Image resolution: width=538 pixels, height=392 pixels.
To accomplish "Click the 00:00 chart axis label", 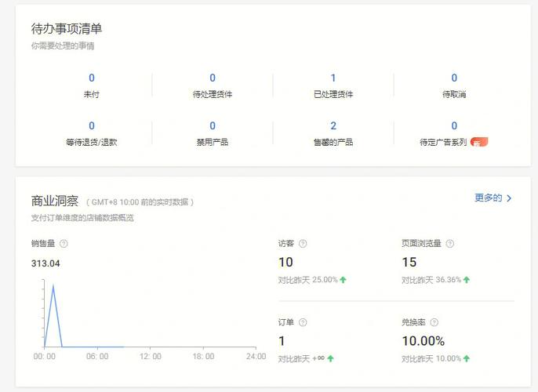I will tap(44, 357).
